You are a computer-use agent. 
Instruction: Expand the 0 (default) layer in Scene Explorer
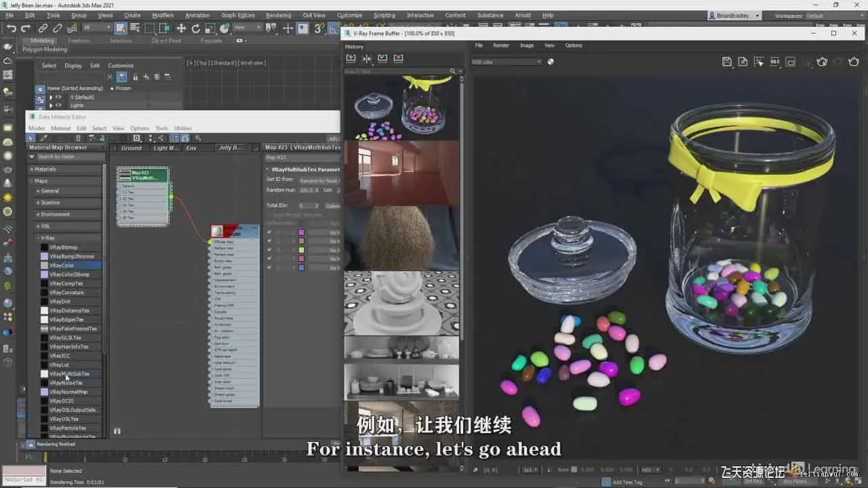50,97
